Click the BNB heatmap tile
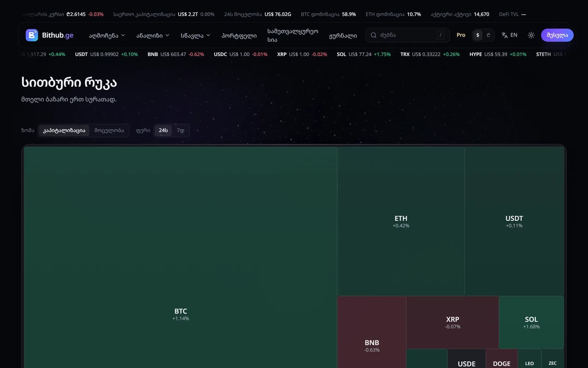Viewport: 588px width, 368px height. pos(372,332)
